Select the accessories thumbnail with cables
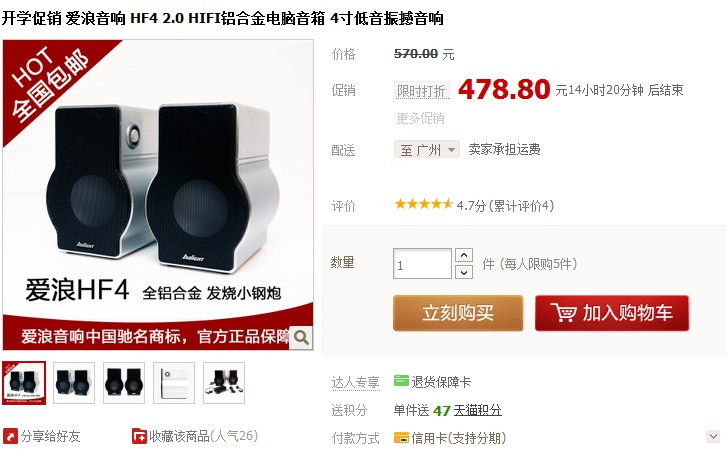The width and height of the screenshot is (727, 456). [x=224, y=383]
